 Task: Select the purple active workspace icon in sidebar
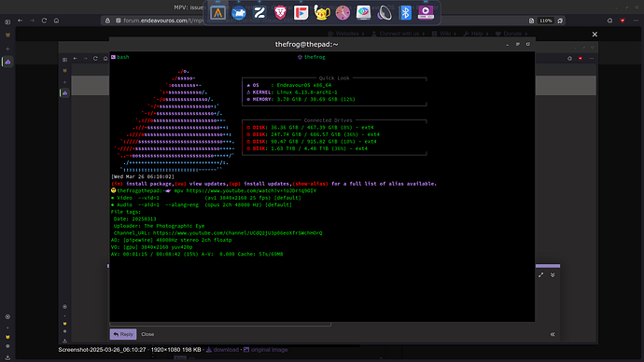tap(7, 62)
